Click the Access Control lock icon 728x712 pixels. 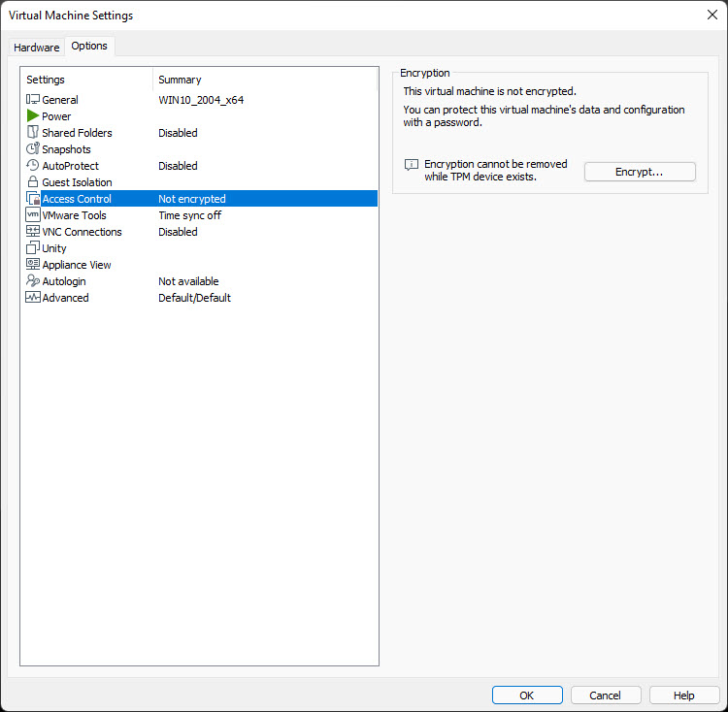tap(33, 199)
